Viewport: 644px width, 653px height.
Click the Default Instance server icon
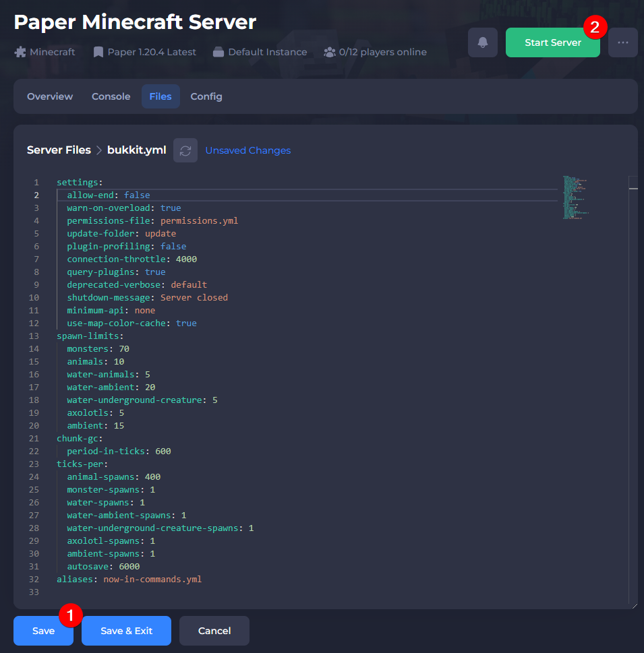coord(217,51)
